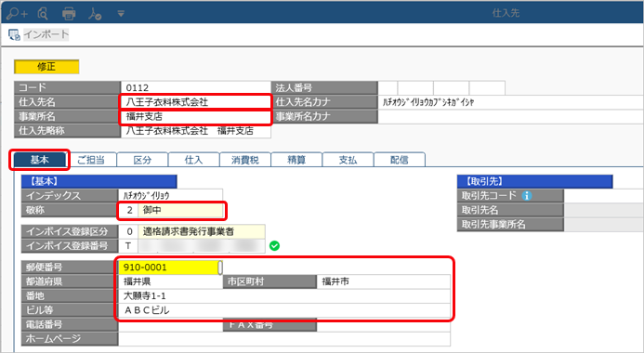
Task: Click the 市区町村 field 福井市
Action: coord(384,281)
